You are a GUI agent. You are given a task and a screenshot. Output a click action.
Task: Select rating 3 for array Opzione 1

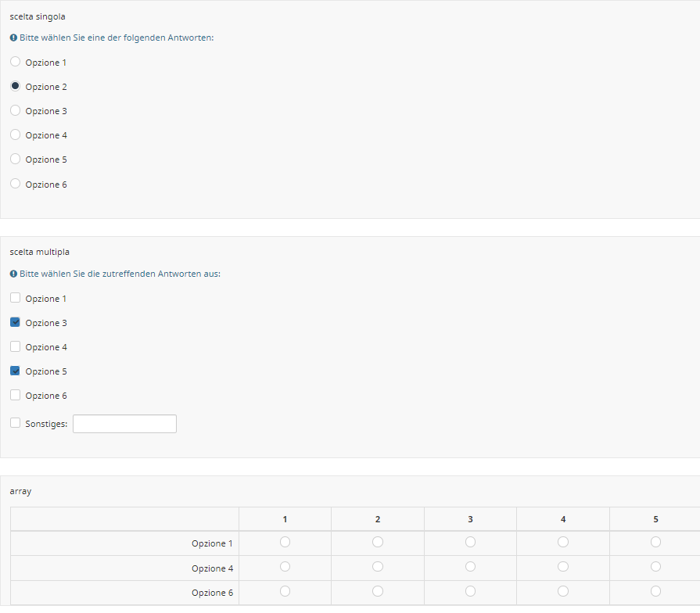pyautogui.click(x=471, y=542)
